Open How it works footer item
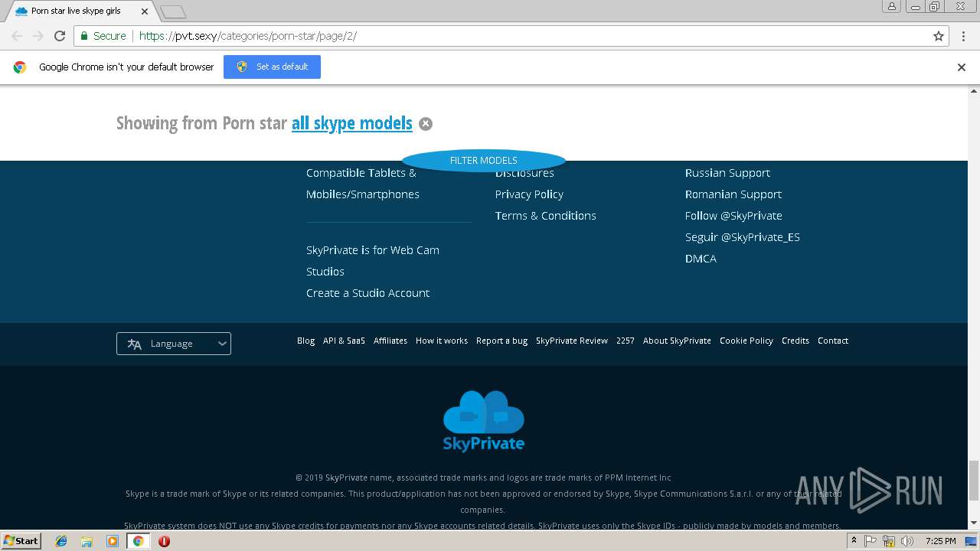Image resolution: width=980 pixels, height=551 pixels. 442,341
